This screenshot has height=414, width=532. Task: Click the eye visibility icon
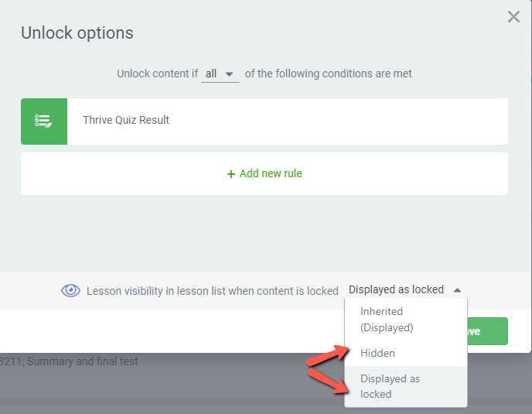70,290
